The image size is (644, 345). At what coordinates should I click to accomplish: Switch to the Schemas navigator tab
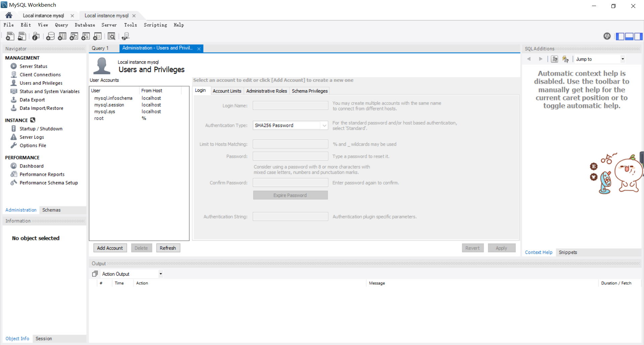(x=51, y=210)
